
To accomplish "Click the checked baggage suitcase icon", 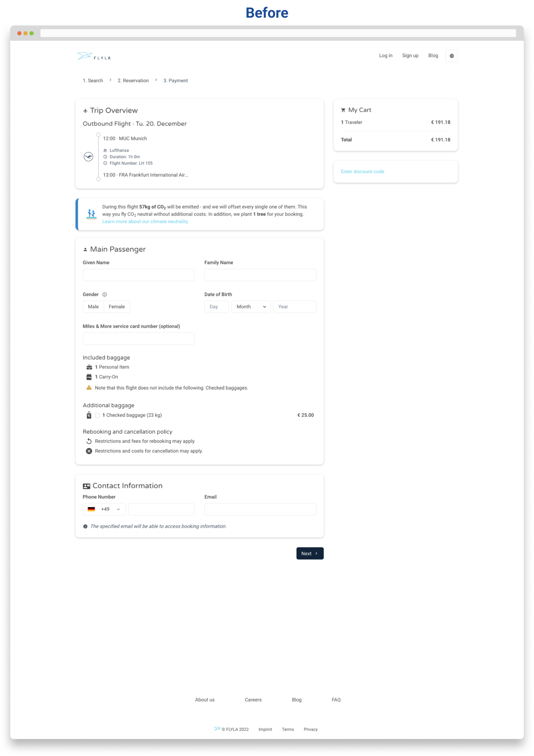I will pos(89,415).
